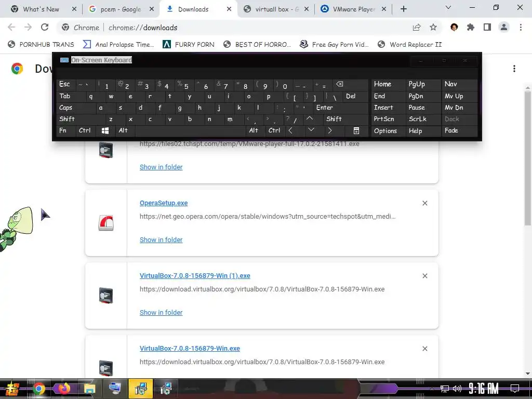Switch to VMware Player tab
Viewport: 532px width, 399px height.
click(353, 9)
